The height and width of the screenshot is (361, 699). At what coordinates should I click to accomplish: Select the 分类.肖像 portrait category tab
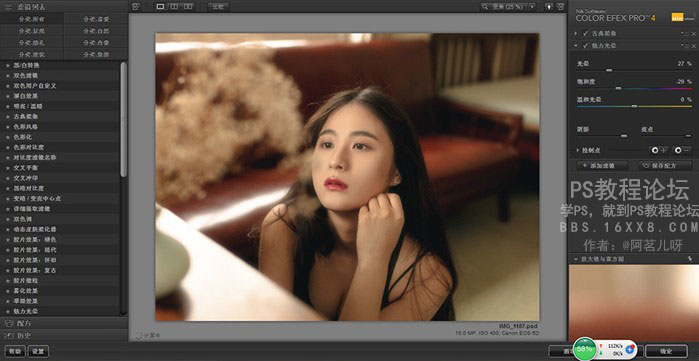96,43
